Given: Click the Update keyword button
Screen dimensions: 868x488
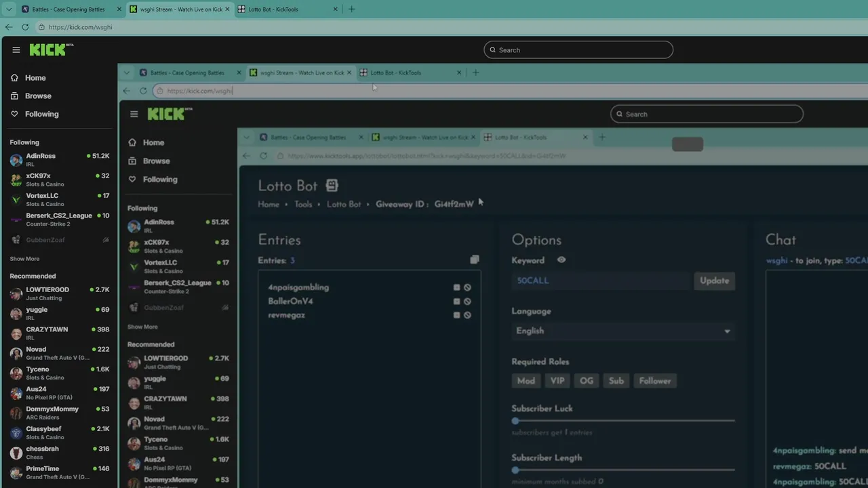Looking at the screenshot, I should [x=714, y=281].
